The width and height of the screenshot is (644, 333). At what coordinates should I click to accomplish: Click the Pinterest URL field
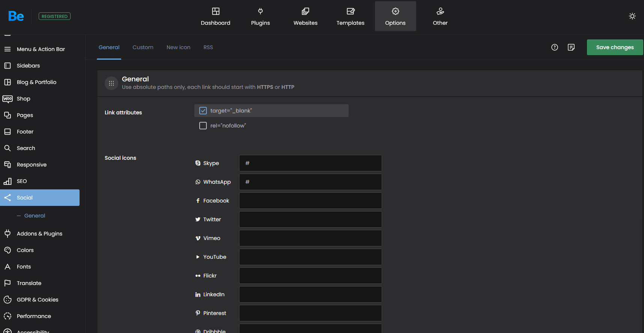click(310, 313)
